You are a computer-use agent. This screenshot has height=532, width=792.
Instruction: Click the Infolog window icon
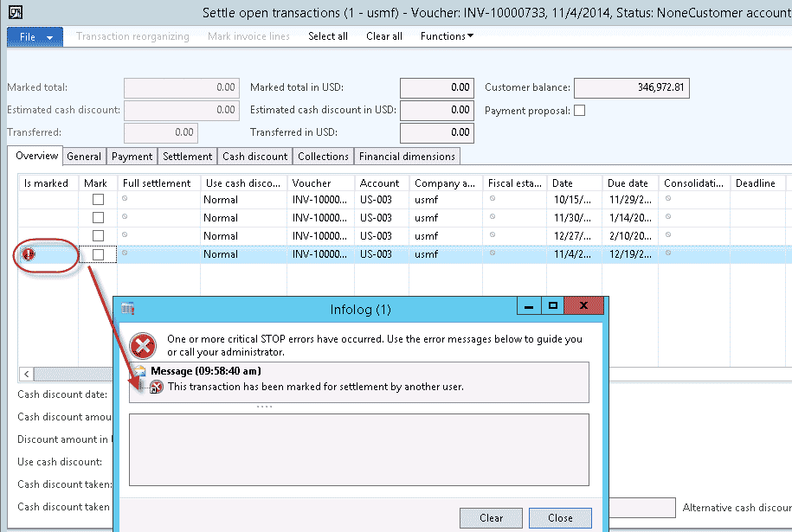pyautogui.click(x=128, y=308)
